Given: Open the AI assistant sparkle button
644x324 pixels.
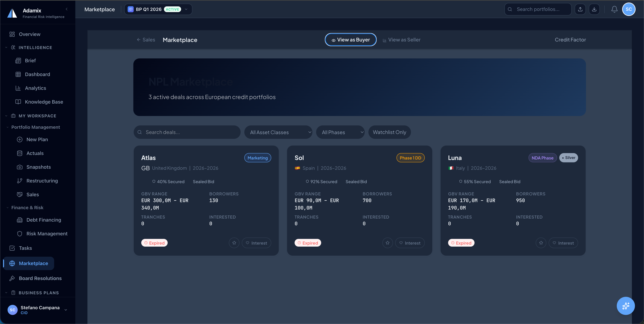Looking at the screenshot, I should tap(626, 306).
